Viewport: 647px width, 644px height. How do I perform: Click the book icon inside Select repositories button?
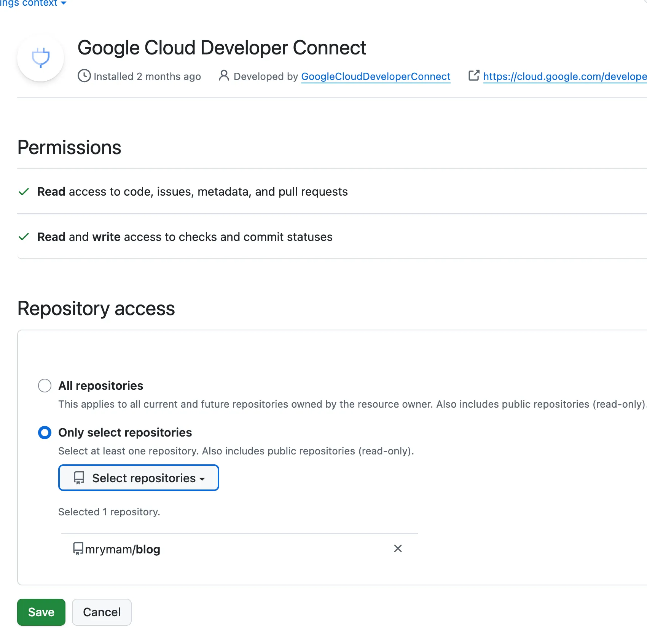click(x=79, y=477)
